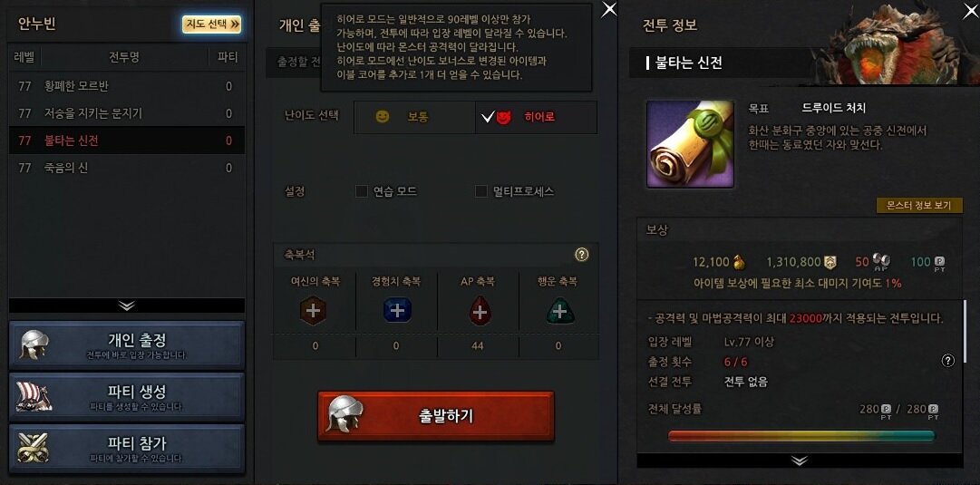The image size is (980, 485).
Task: Add an AP 축복 blessing stone
Action: [480, 311]
